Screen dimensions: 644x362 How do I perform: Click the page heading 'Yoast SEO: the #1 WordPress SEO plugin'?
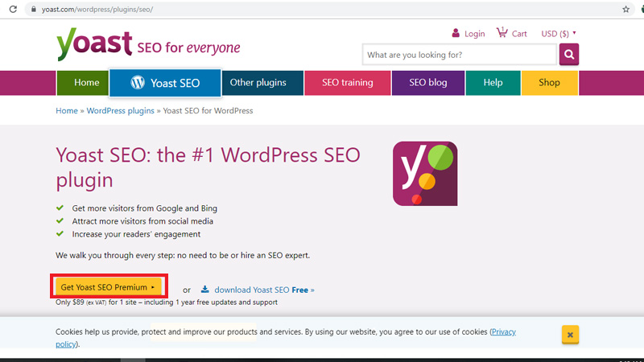point(208,167)
